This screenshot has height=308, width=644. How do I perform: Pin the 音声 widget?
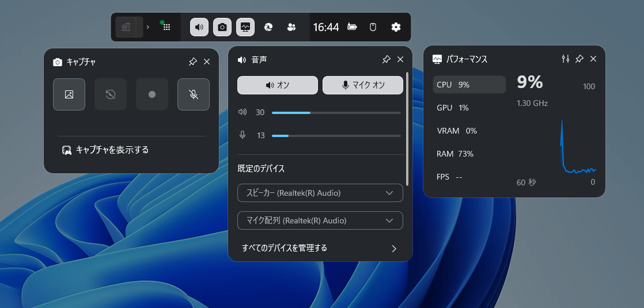[x=386, y=59]
